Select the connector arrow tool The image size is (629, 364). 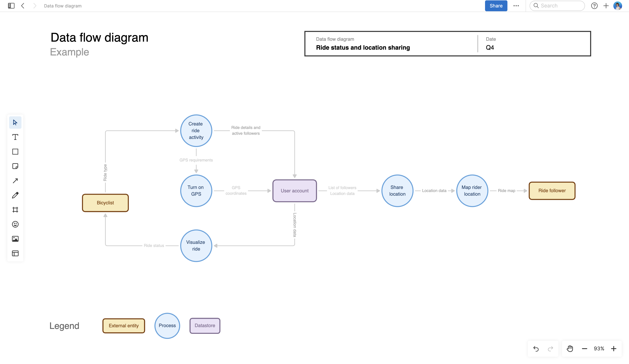click(15, 181)
